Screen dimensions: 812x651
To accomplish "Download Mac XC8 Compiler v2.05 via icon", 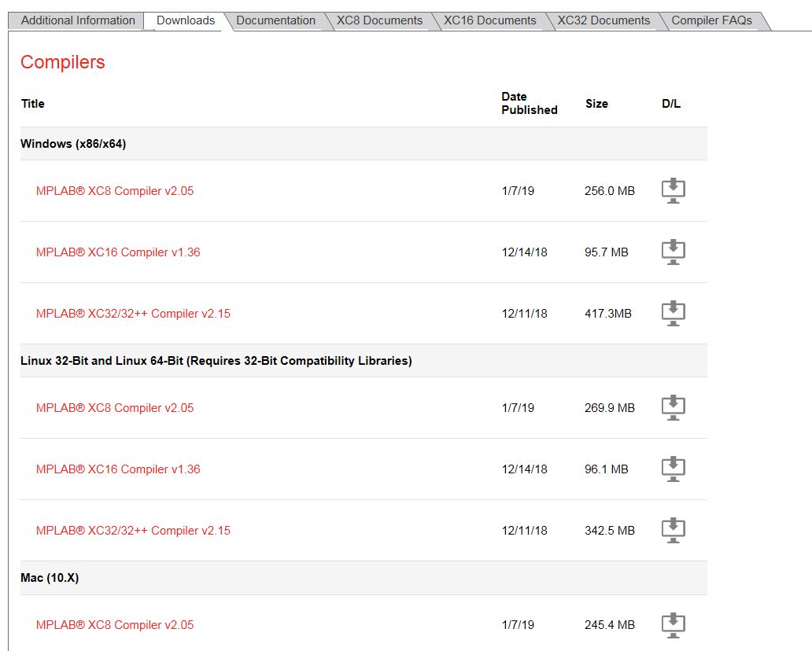I will pyautogui.click(x=674, y=625).
